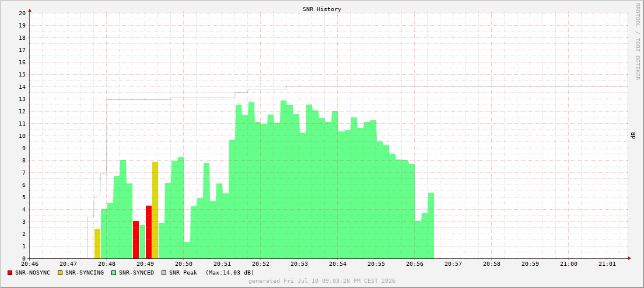Click the RRDTOOL / TOBI OETIKER side text
644x288 pixels.
point(638,41)
